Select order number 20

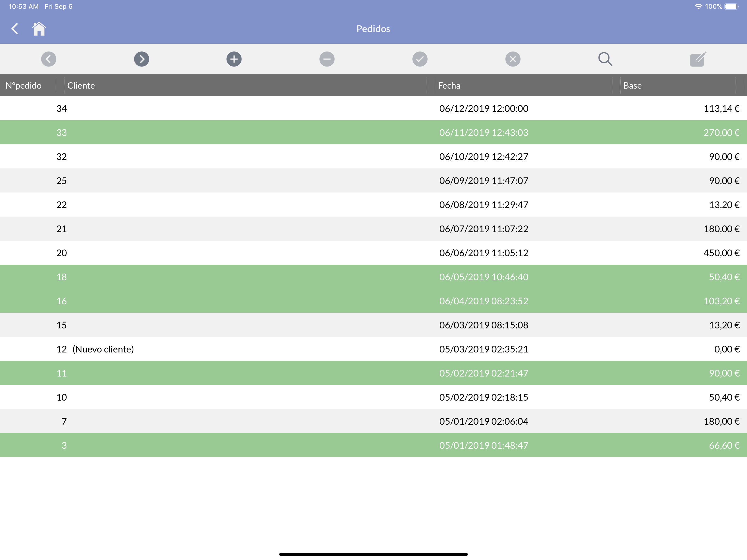coord(373,253)
